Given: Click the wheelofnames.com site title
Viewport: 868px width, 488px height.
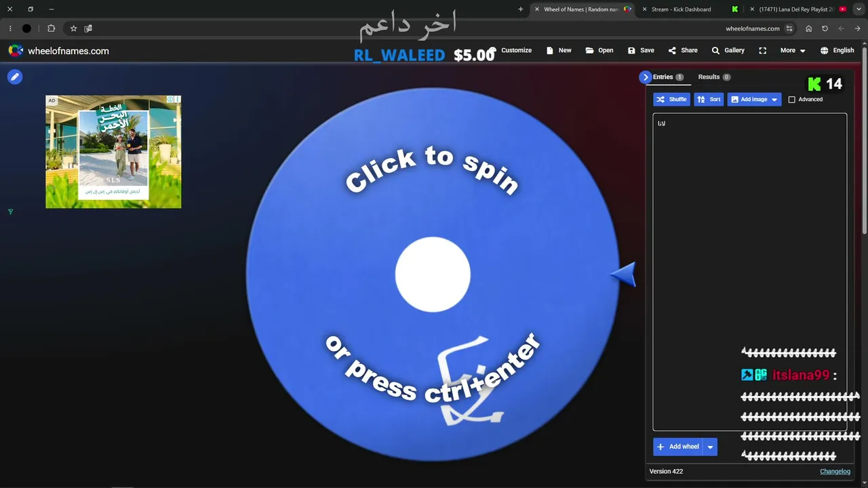Looking at the screenshot, I should (68, 51).
